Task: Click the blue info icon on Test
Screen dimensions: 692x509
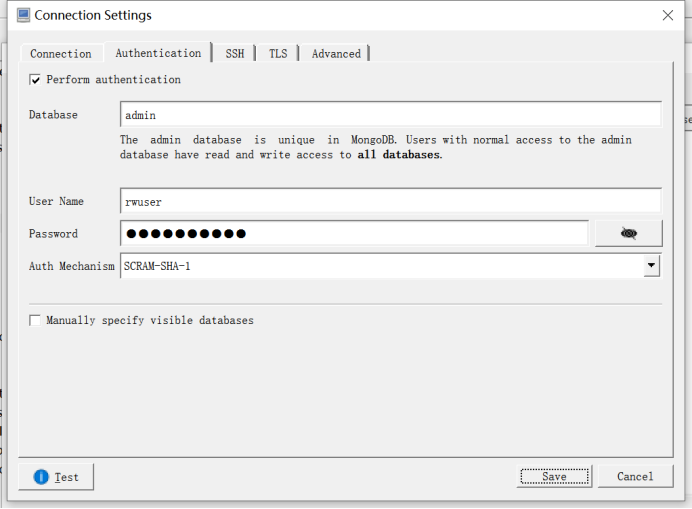Action: point(41,477)
